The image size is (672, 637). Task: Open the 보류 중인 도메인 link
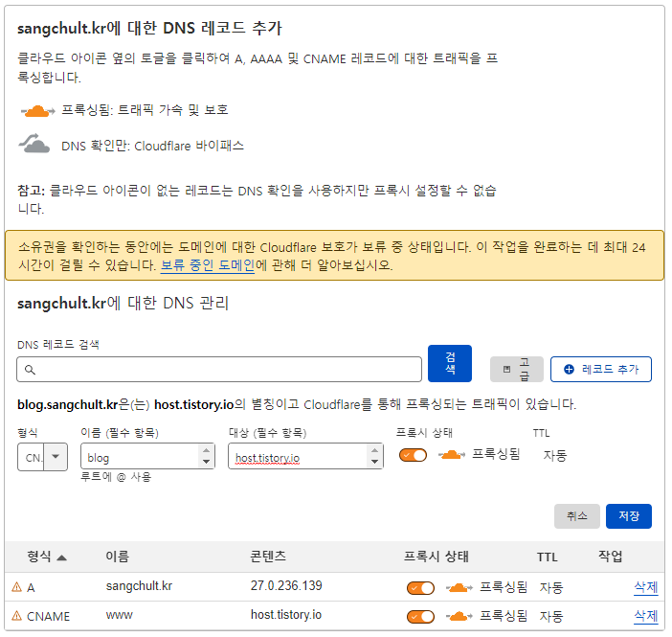208,265
